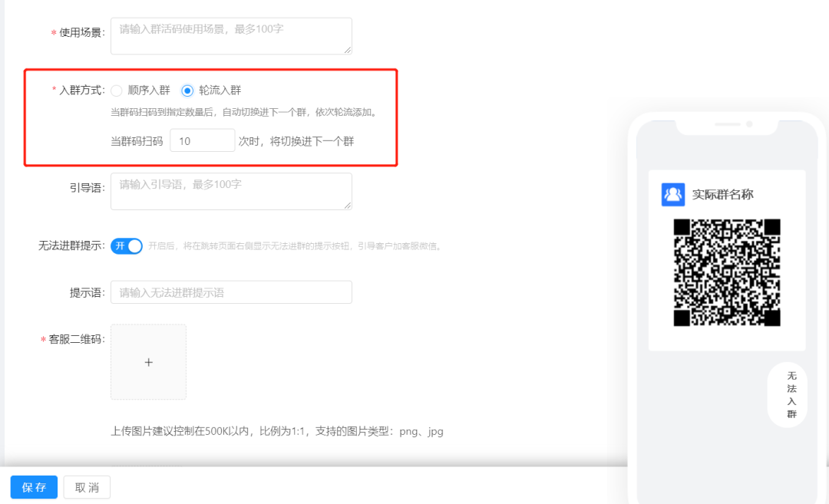
Task: Click the 提示语 input field
Action: click(x=231, y=292)
